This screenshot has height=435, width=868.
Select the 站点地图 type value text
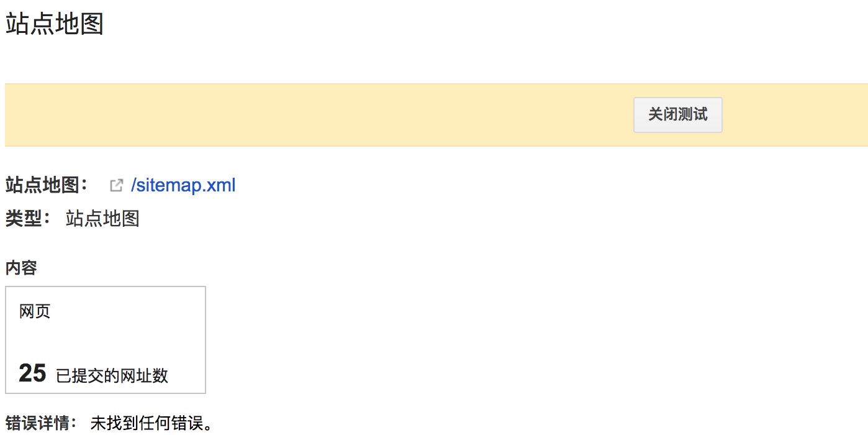102,219
